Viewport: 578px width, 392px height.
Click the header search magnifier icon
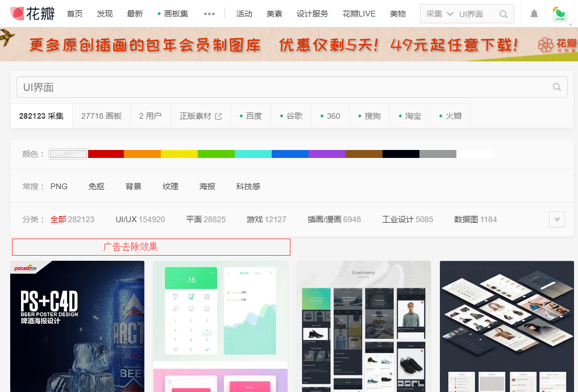pos(503,14)
